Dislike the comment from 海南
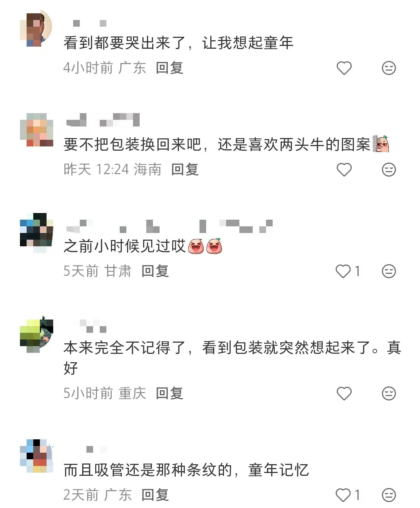 (x=388, y=170)
